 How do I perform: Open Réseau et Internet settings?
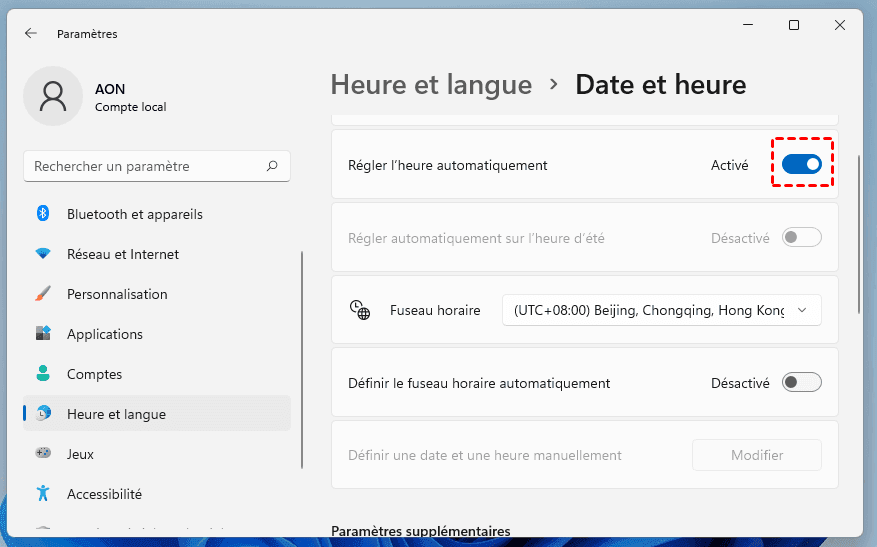pos(157,254)
